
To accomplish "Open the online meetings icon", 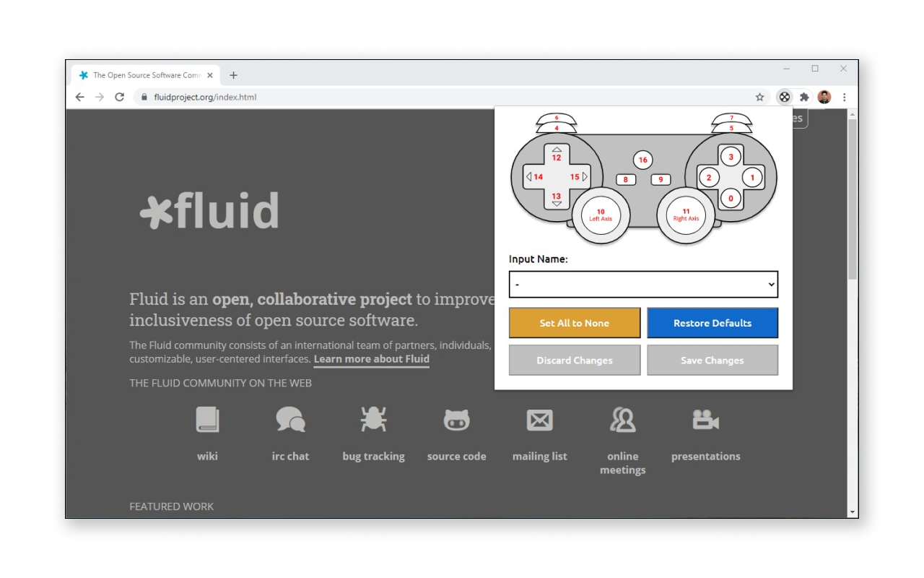I will [x=622, y=420].
